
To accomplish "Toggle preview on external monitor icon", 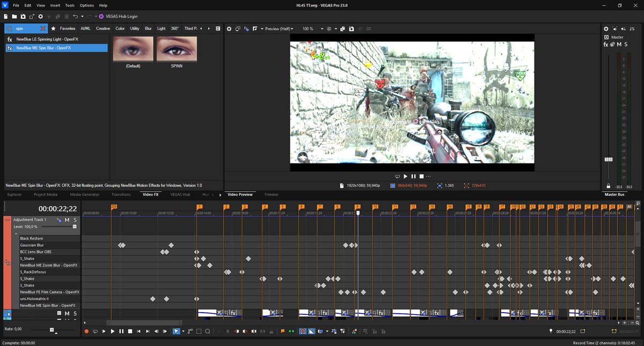I will pyautogui.click(x=237, y=28).
